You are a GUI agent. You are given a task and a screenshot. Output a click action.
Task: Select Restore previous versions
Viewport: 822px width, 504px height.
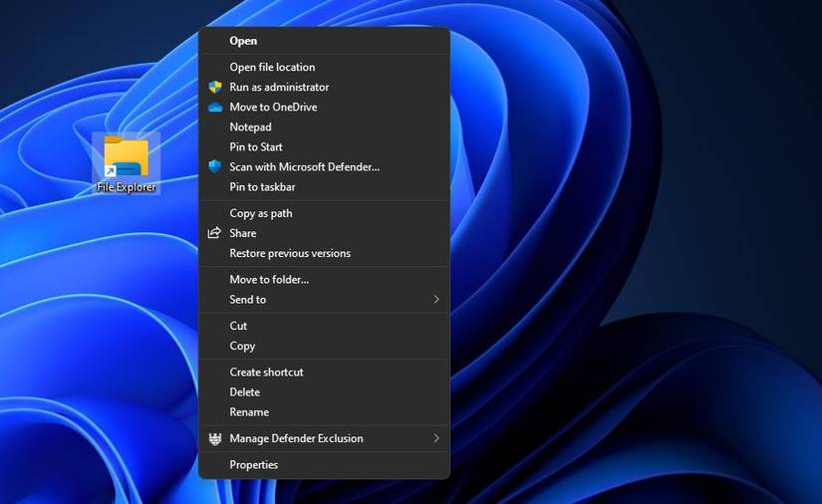(x=324, y=253)
